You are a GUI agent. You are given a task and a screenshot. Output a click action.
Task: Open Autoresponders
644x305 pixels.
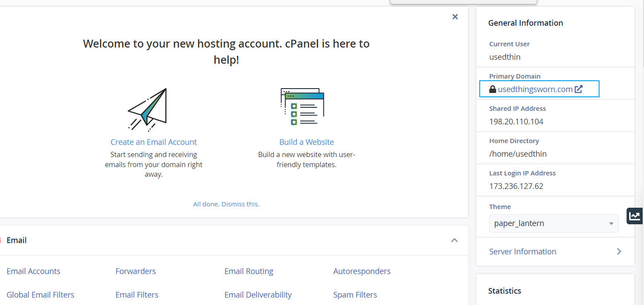[x=362, y=271]
